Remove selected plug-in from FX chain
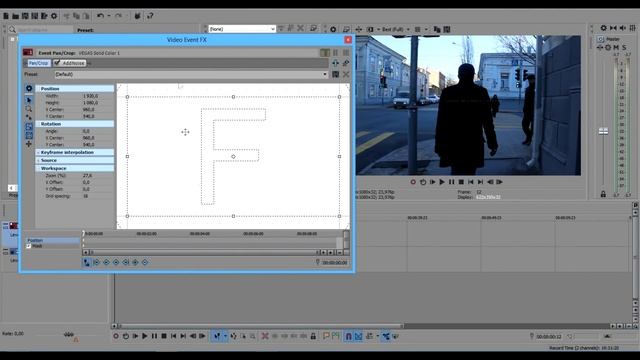 (346, 63)
